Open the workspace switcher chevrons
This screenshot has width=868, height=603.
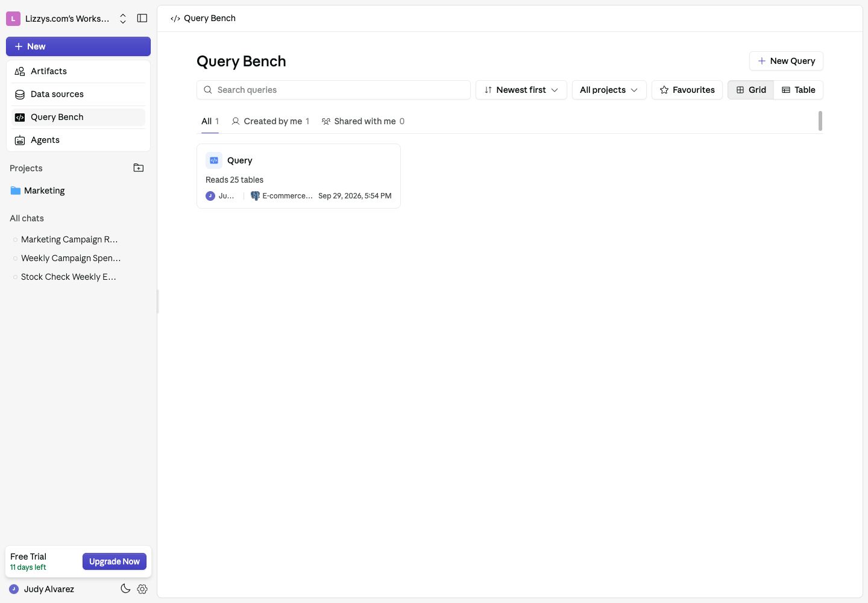pos(123,19)
